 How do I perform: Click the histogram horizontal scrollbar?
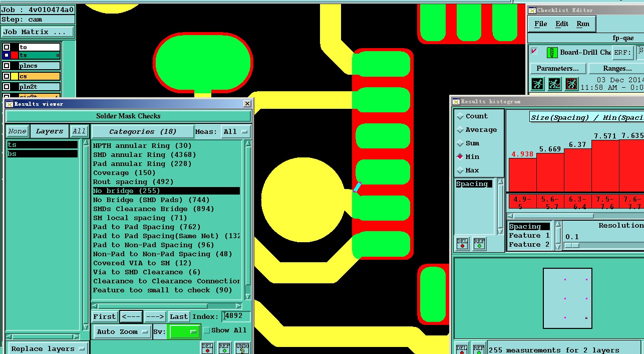(x=576, y=216)
